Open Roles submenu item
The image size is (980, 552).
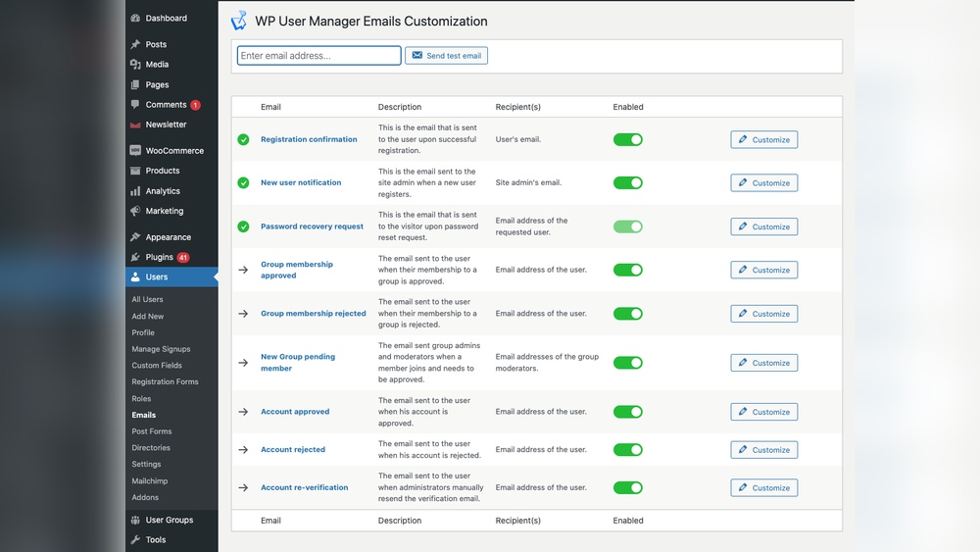[141, 399]
